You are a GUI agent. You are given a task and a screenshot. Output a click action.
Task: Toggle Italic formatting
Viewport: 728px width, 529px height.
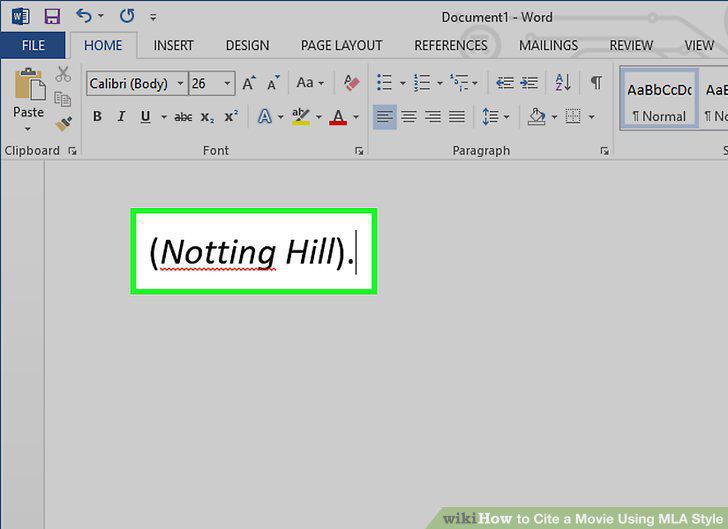[121, 116]
